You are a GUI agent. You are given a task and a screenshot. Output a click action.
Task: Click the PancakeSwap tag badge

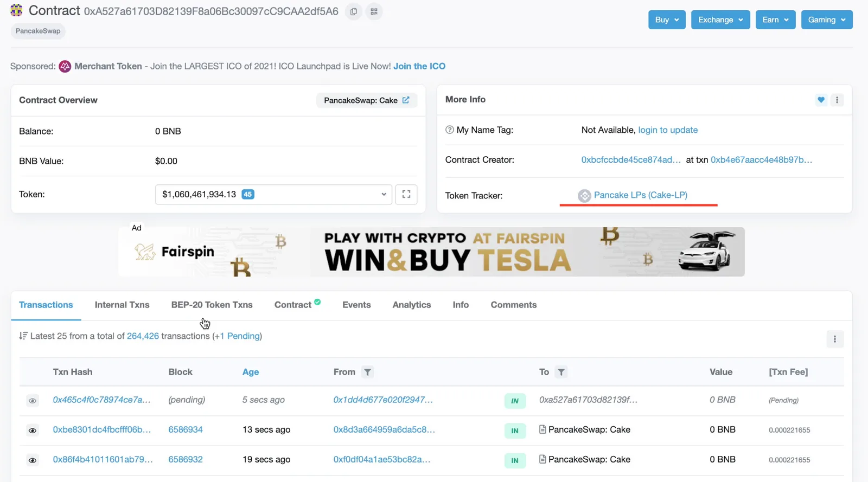pos(38,31)
